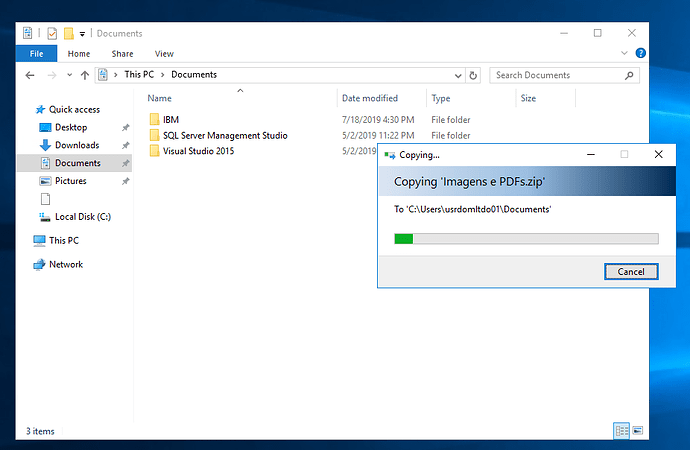Sort files by the Name column
690x450 pixels.
pos(159,98)
